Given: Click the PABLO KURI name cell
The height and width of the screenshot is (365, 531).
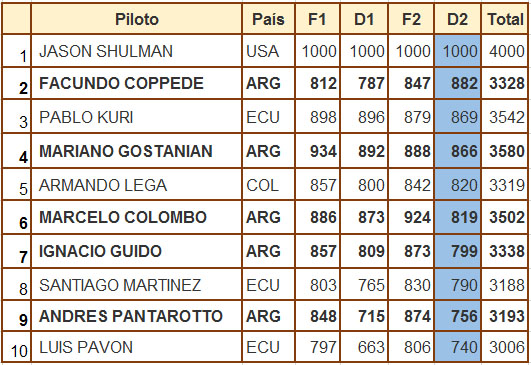Looking at the screenshot, I should [x=136, y=116].
